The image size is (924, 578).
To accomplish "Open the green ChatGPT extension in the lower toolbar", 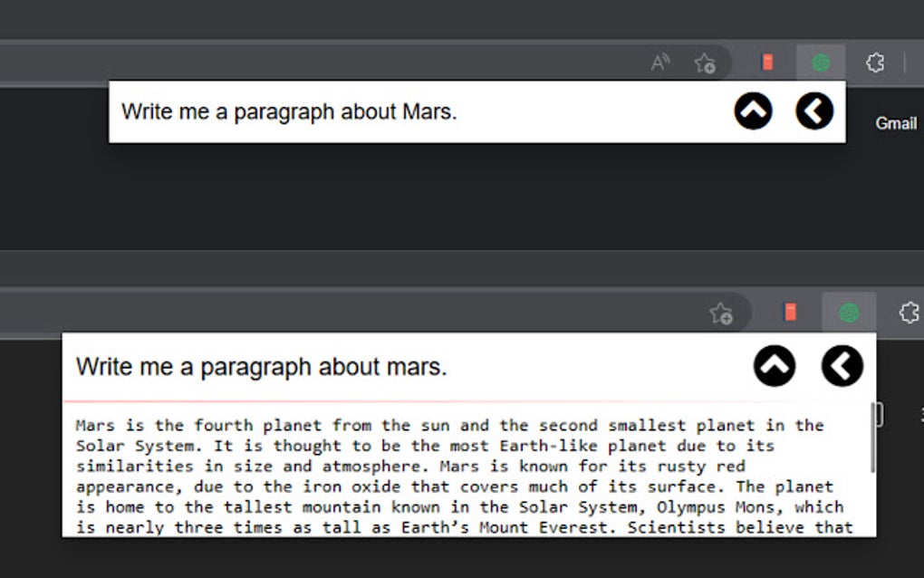I will [x=849, y=313].
